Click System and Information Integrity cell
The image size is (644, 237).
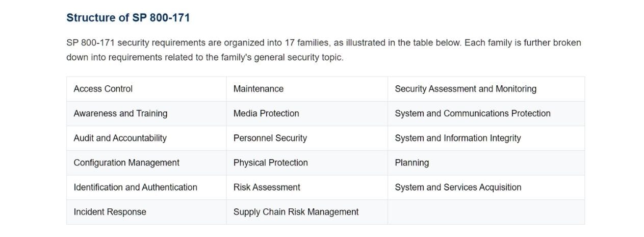point(486,138)
